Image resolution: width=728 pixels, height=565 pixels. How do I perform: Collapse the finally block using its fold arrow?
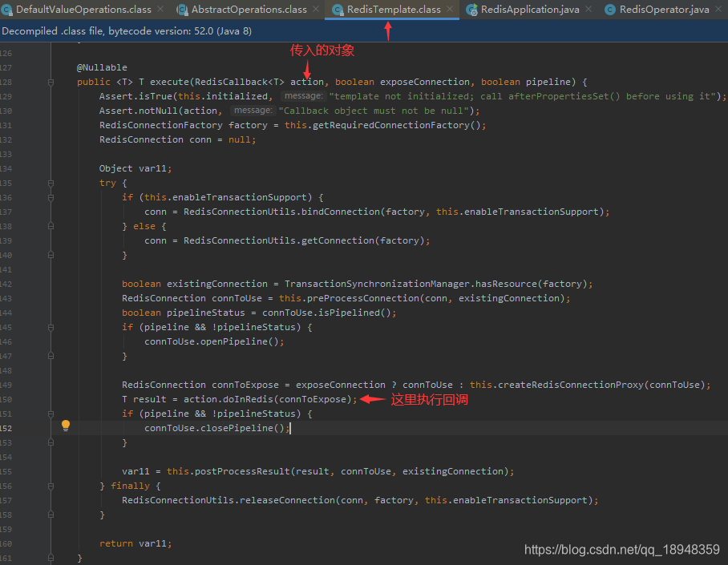click(50, 485)
